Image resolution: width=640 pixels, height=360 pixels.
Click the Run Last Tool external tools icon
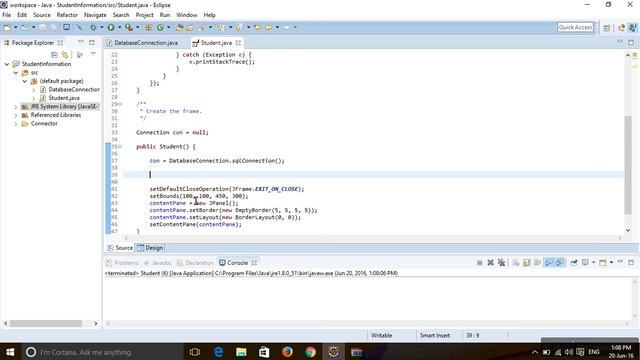coord(129,27)
